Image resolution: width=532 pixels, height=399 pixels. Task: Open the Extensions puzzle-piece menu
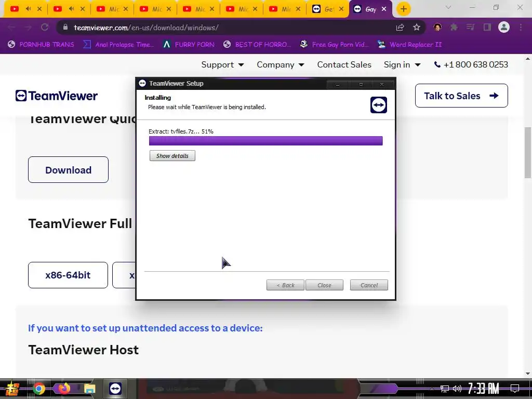click(x=454, y=28)
